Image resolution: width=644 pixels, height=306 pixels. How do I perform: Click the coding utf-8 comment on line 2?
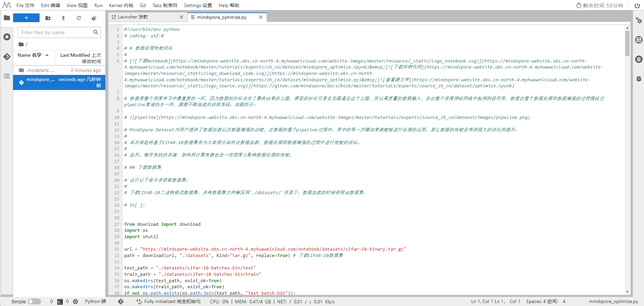(144, 36)
